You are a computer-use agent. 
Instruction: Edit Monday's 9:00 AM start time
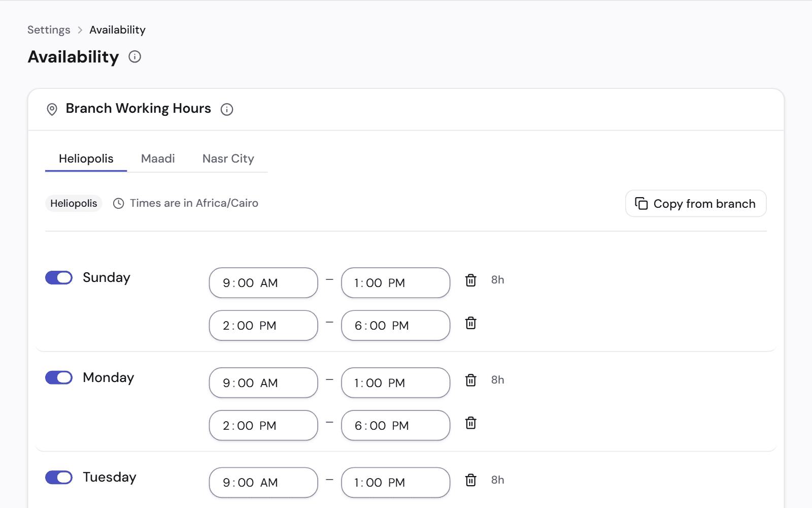click(x=263, y=383)
